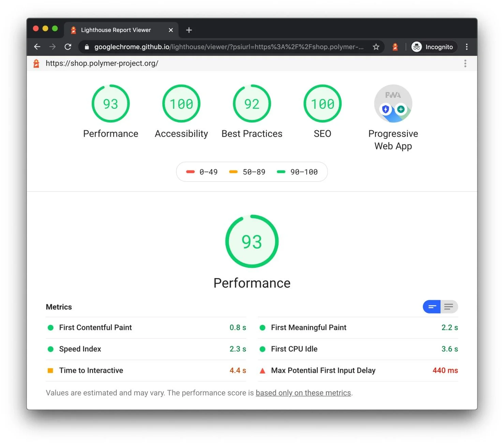Screen dimensions: 504x445
Task: Close the Lighthouse Report Viewer tab
Action: (171, 30)
